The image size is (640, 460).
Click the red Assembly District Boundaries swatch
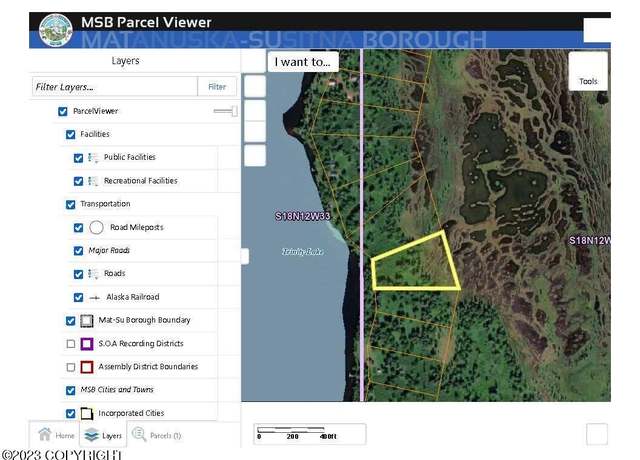pos(87,367)
